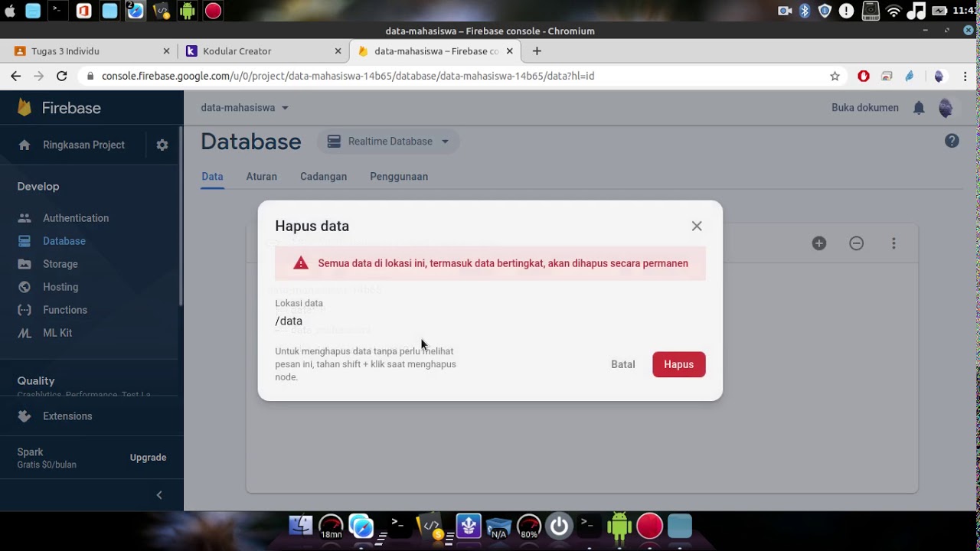Image resolution: width=980 pixels, height=551 pixels.
Task: Open the Realtime Database type dropdown
Action: tap(388, 142)
